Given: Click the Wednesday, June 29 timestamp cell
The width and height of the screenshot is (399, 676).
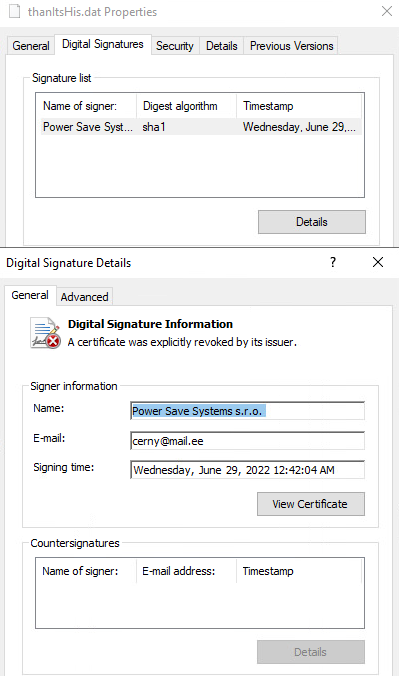Looking at the screenshot, I should point(299,127).
